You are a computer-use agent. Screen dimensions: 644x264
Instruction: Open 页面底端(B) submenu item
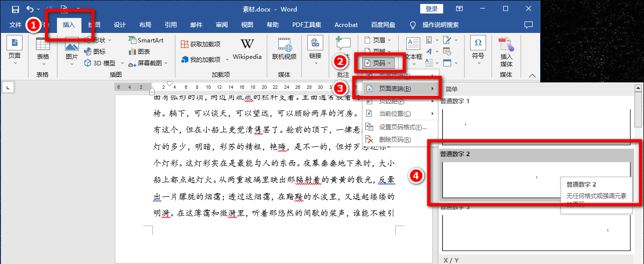coord(401,89)
